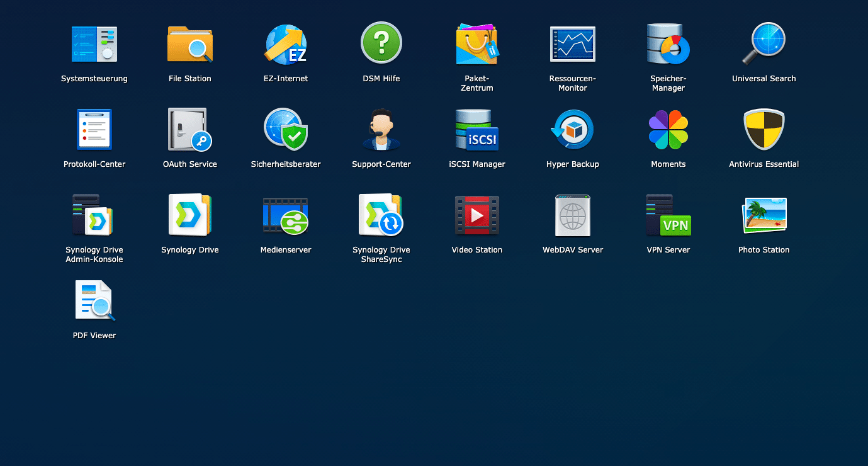Image resolution: width=868 pixels, height=466 pixels.
Task: Open Antivirus Essential shield icon
Action: tap(764, 130)
